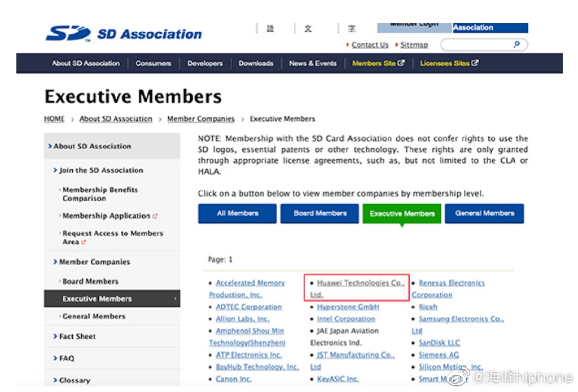This screenshot has width=578, height=392.
Task: Go to HOME breadcrumb
Action: click(54, 118)
